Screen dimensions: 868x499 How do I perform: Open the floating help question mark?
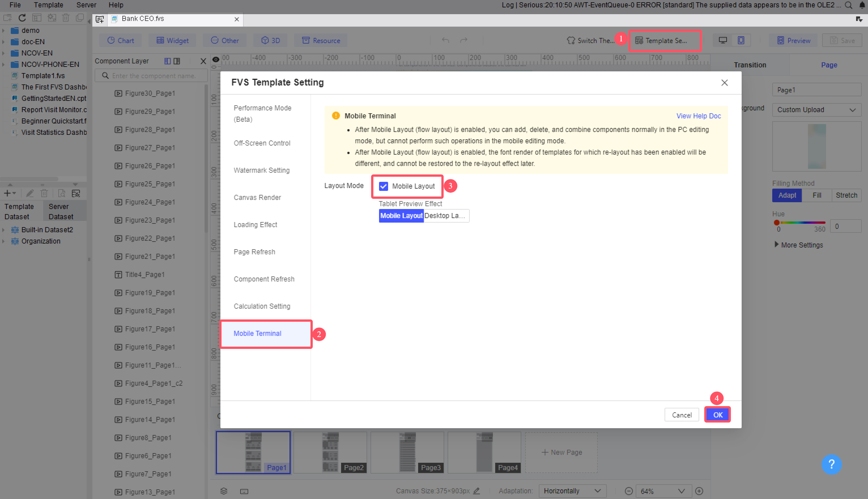pos(832,464)
